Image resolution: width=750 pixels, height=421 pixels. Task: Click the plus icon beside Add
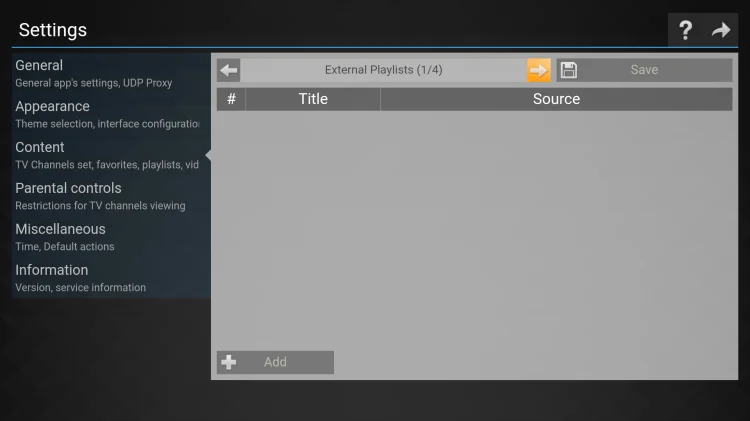pyautogui.click(x=229, y=362)
